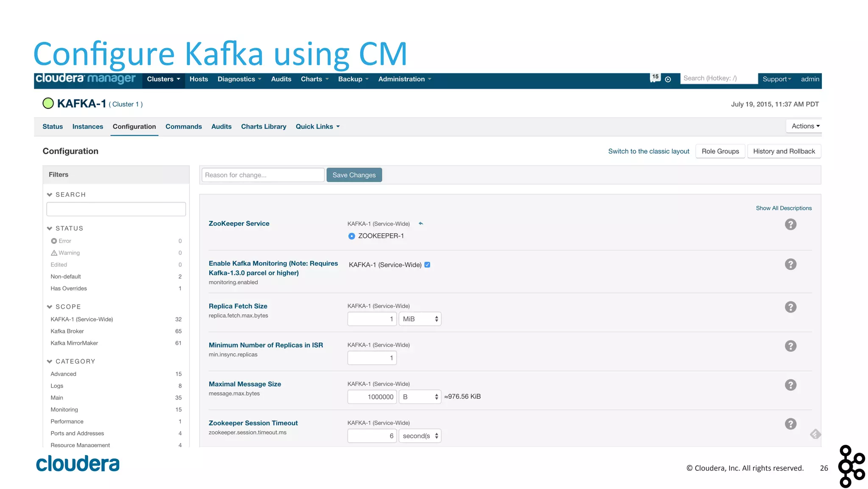Switch to the Configuration tab
This screenshot has width=868, height=489.
point(134,127)
